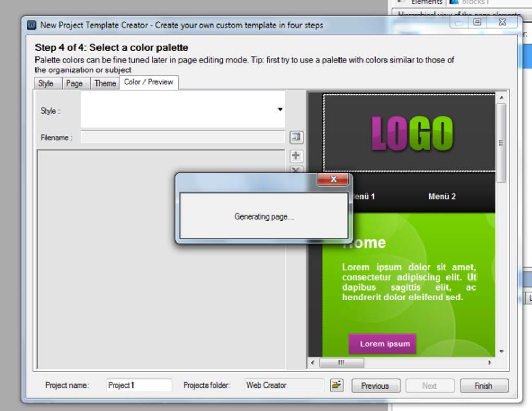The width and height of the screenshot is (532, 411).
Task: Click the preview scroll right arrow
Action: [x=490, y=362]
